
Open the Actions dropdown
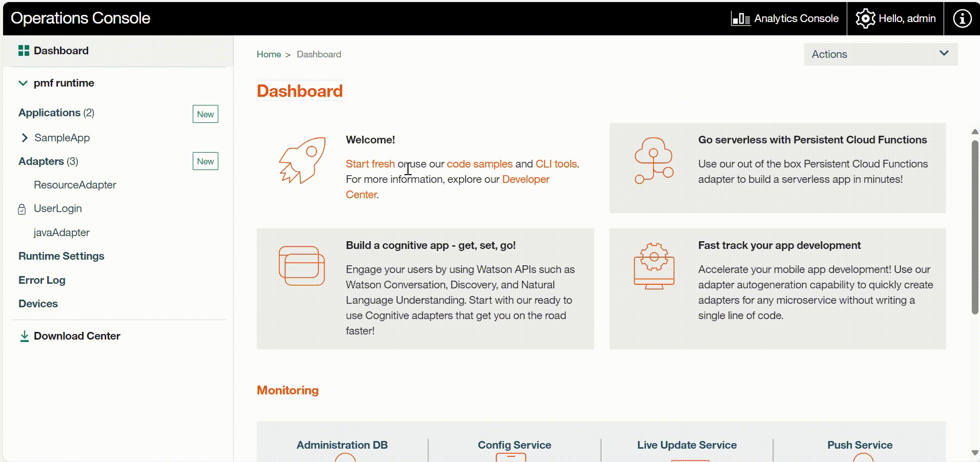tap(880, 54)
